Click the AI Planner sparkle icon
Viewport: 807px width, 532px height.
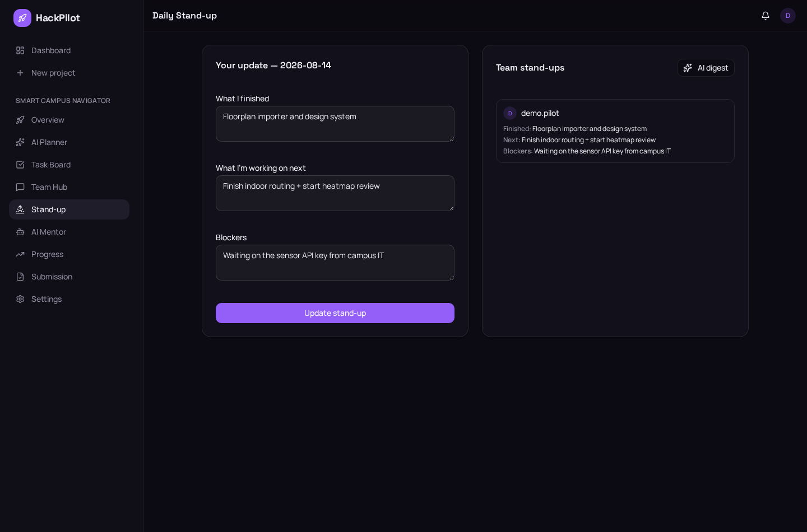point(20,142)
